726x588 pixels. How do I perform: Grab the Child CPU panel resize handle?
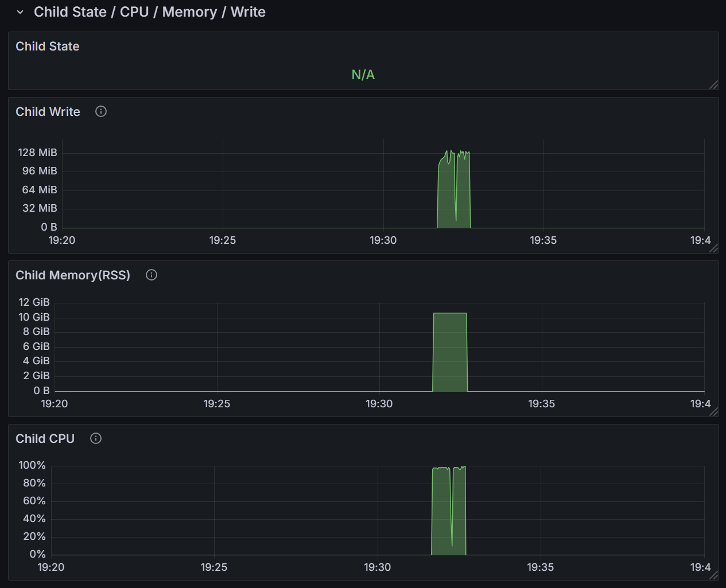(713, 575)
